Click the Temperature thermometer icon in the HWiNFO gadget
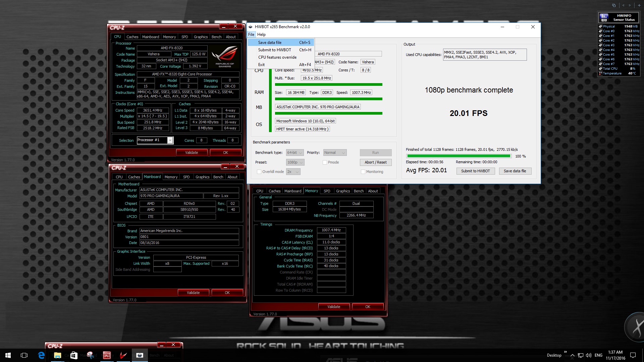 pos(600,73)
